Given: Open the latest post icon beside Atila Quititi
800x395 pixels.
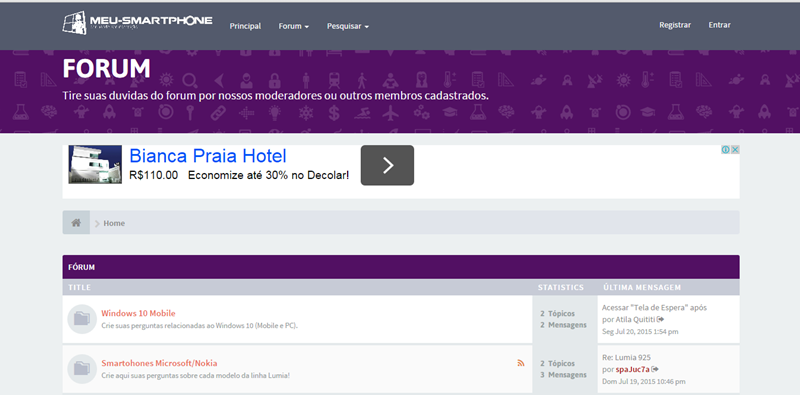Looking at the screenshot, I should coord(660,319).
